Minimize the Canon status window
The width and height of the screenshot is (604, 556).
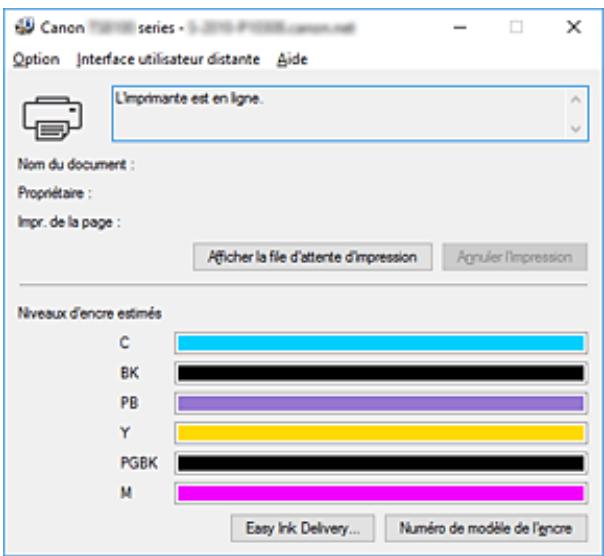[x=460, y=27]
